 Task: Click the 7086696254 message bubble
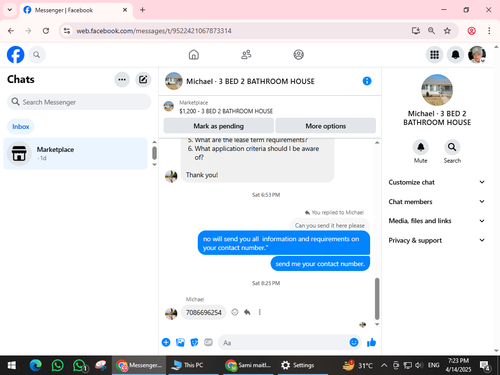click(204, 312)
